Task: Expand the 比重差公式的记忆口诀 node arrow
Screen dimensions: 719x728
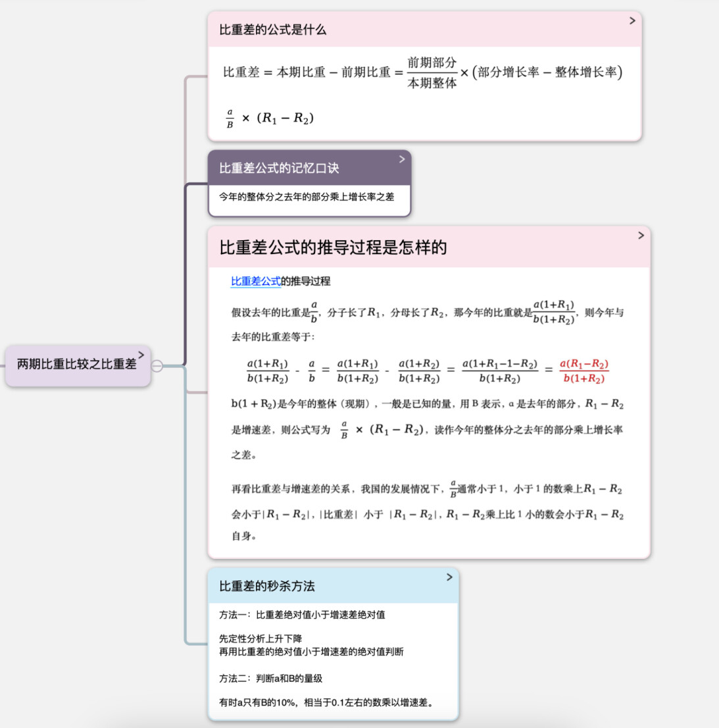Action: click(402, 159)
